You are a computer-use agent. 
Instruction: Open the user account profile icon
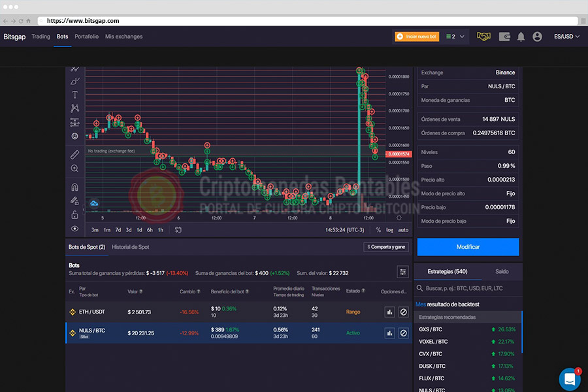(x=538, y=37)
